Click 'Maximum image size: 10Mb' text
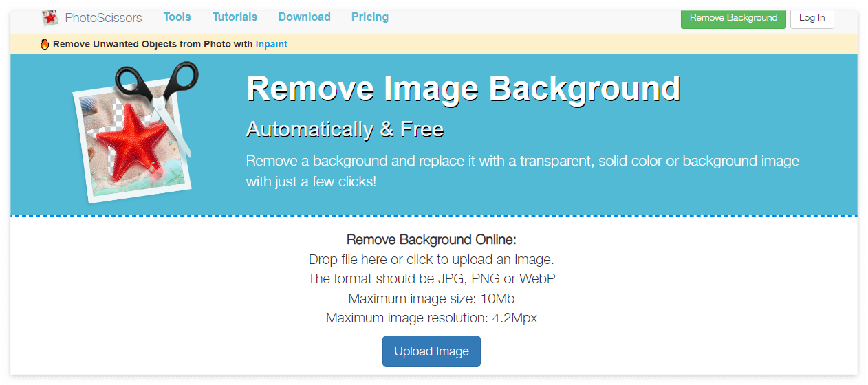 click(431, 299)
